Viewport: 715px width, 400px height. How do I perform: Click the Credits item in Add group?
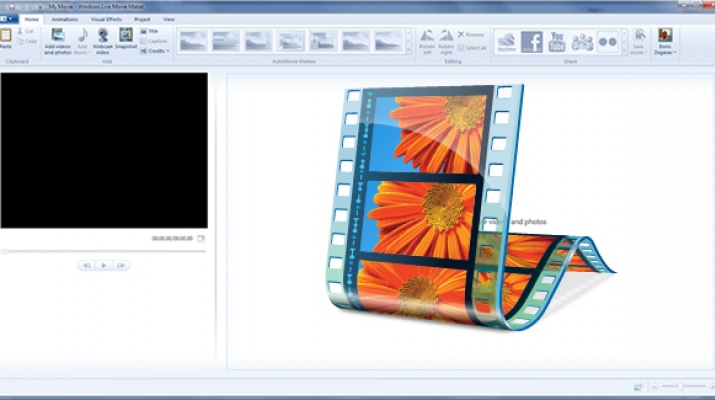tap(153, 51)
